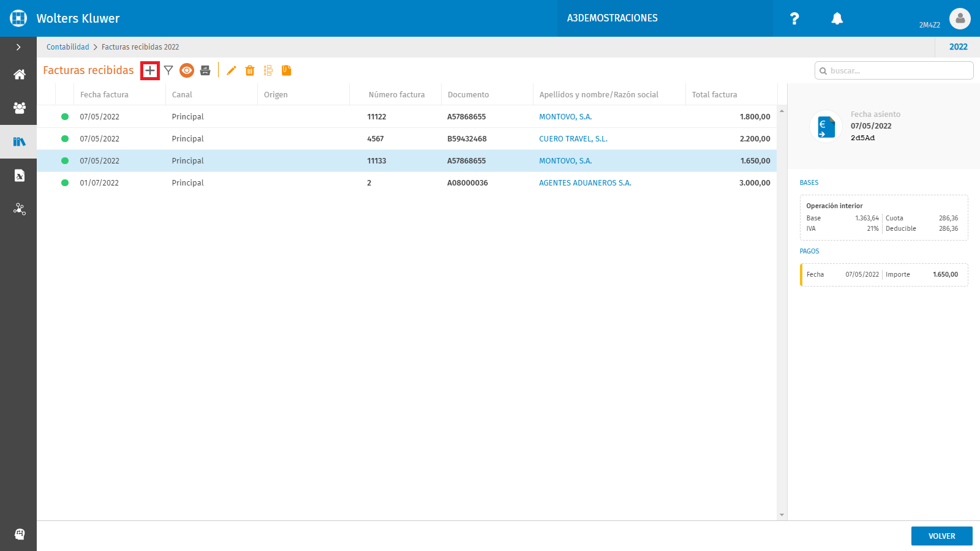This screenshot has height=551, width=980.
Task: Delete invoice using trash icon
Action: (250, 70)
